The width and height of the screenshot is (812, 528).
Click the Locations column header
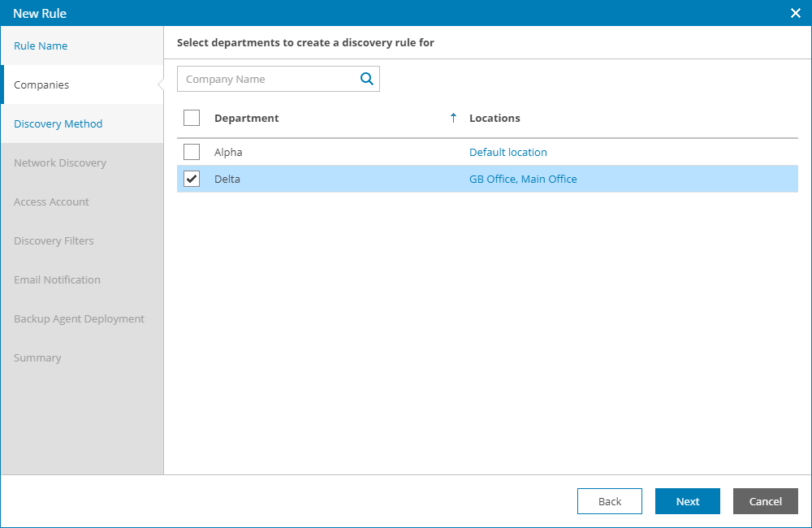click(x=495, y=118)
